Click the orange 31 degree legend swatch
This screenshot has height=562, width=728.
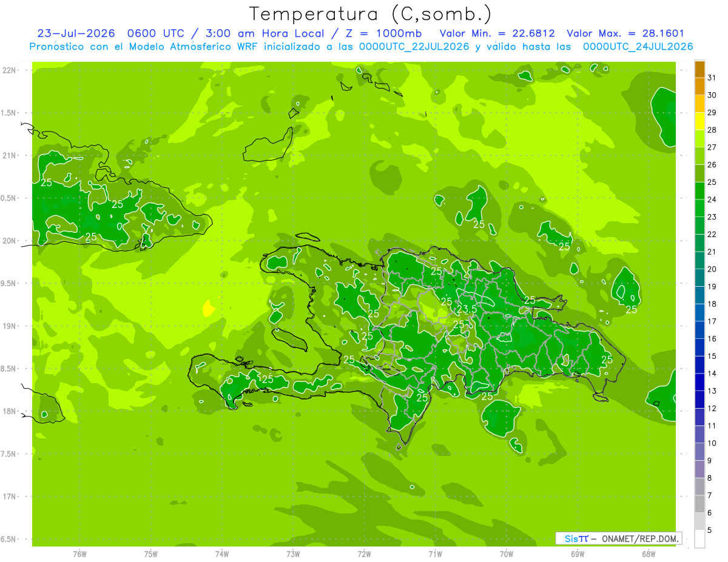click(699, 70)
